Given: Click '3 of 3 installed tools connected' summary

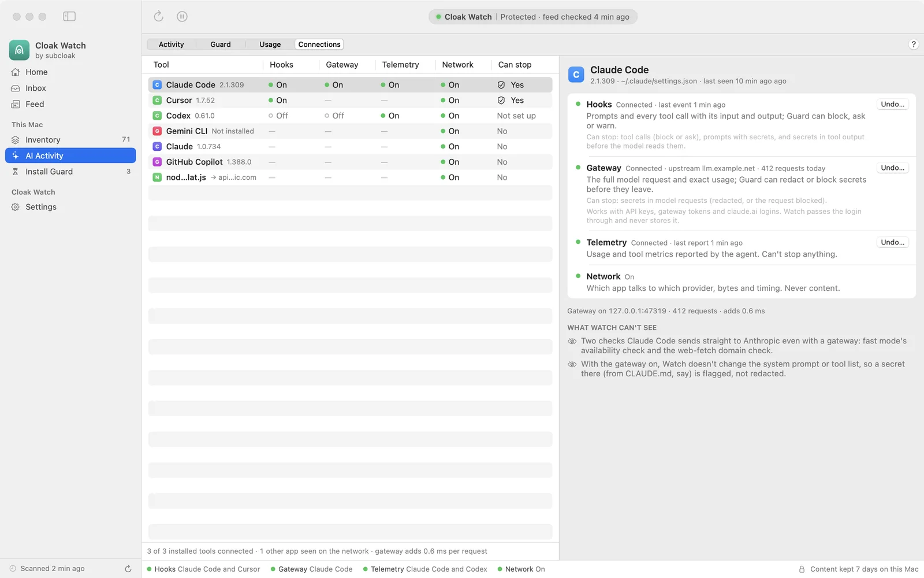Looking at the screenshot, I should (x=200, y=551).
